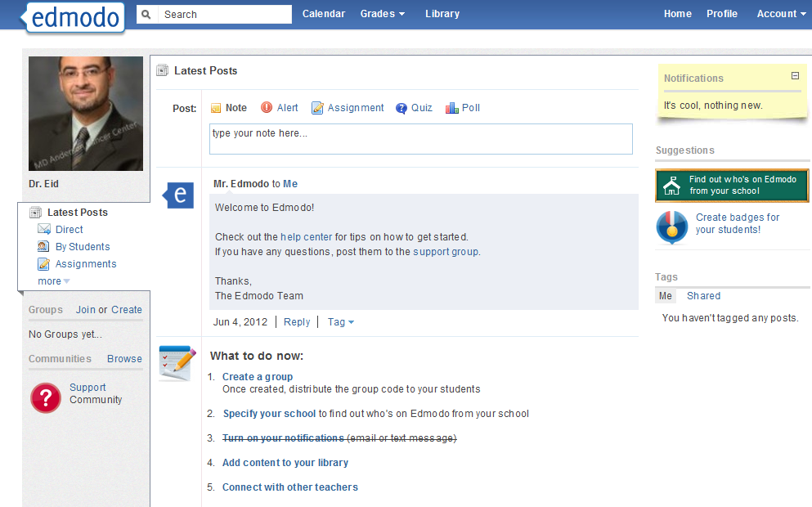Click the school house icon in Suggestions
This screenshot has width=812, height=507.
click(x=671, y=186)
